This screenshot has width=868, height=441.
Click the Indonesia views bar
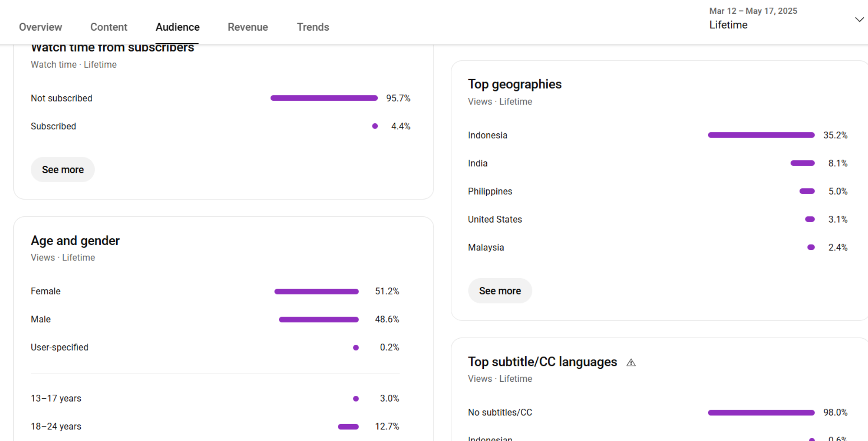pyautogui.click(x=761, y=135)
